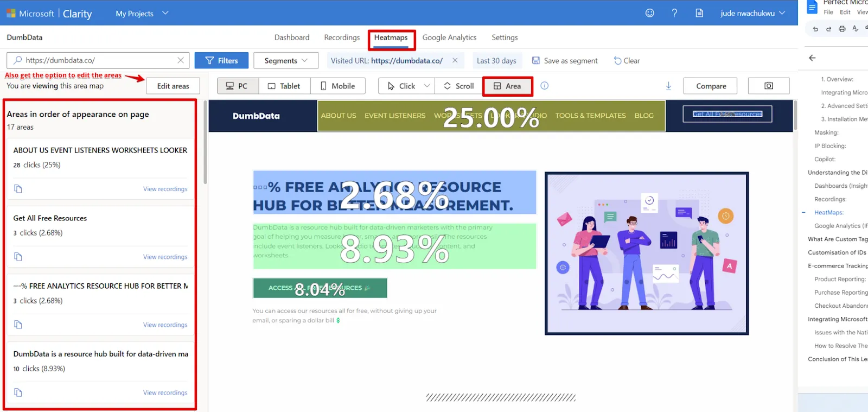Click the 8.04% Access Free Resources area
The width and height of the screenshot is (868, 412).
320,288
